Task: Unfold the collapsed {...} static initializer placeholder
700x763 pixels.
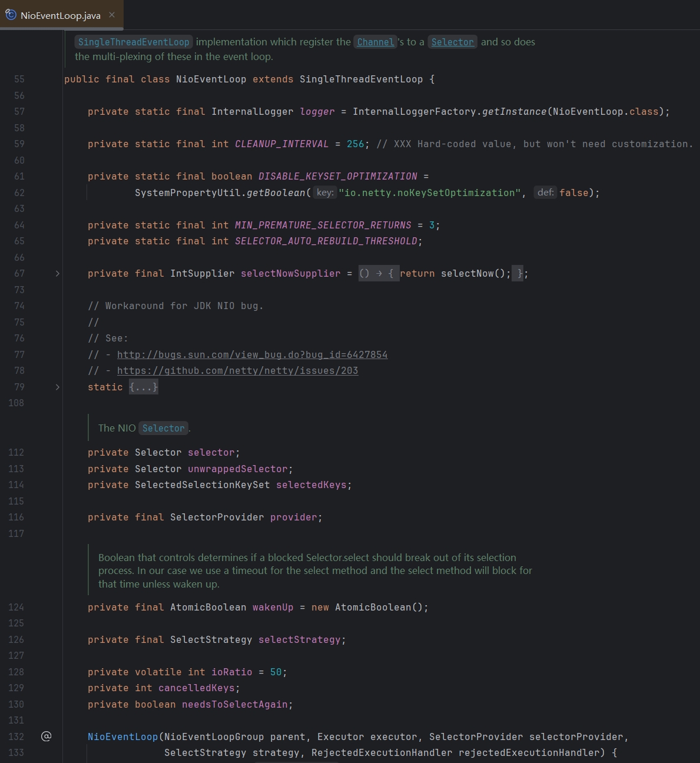Action: pos(144,387)
